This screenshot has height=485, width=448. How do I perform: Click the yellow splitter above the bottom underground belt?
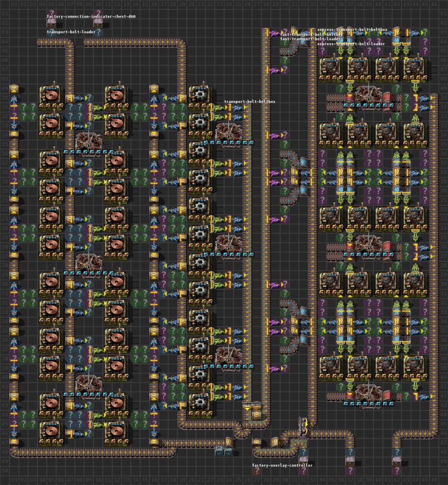click(252, 406)
